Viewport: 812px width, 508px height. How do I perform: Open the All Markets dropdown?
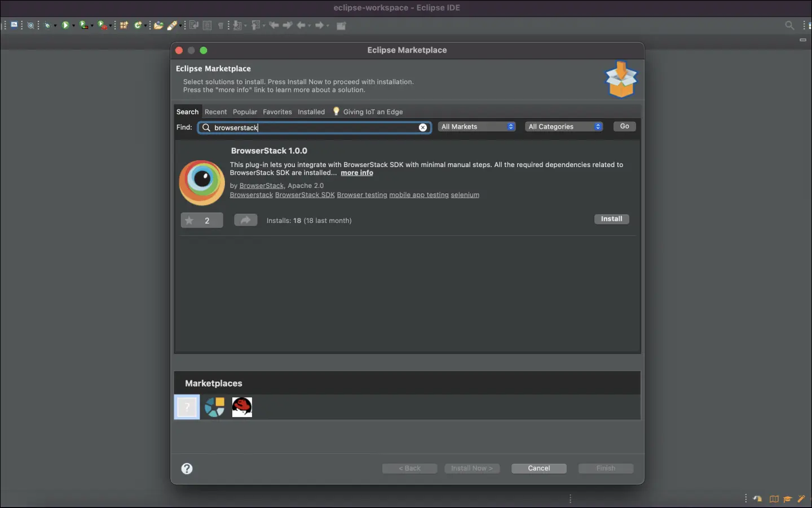click(x=477, y=127)
